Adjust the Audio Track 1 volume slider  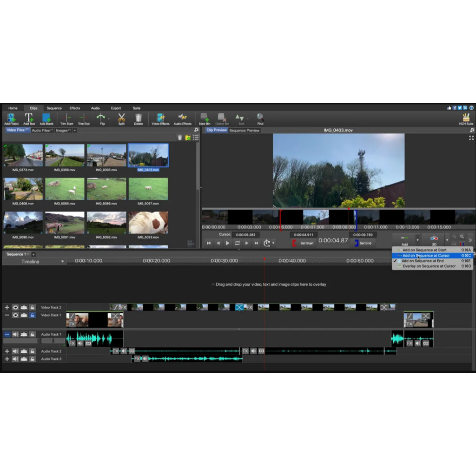click(x=21, y=340)
